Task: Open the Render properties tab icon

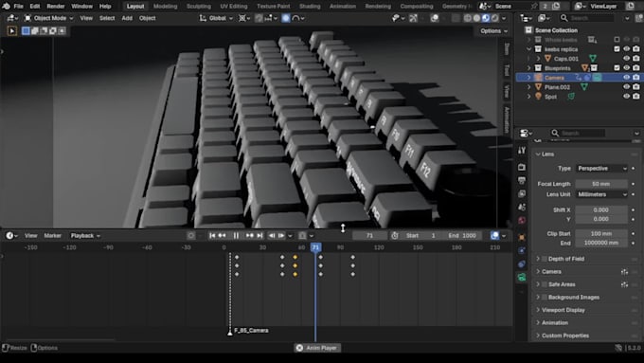Action: (522, 168)
